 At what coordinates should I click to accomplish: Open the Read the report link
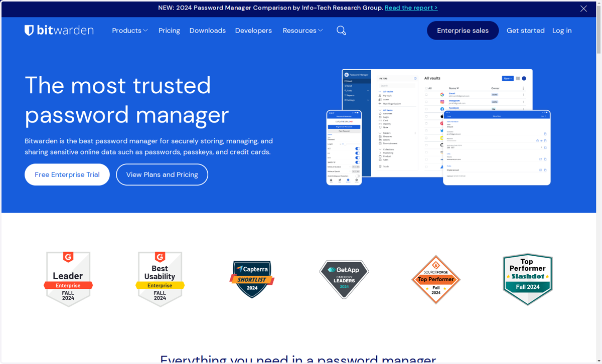coord(411,8)
